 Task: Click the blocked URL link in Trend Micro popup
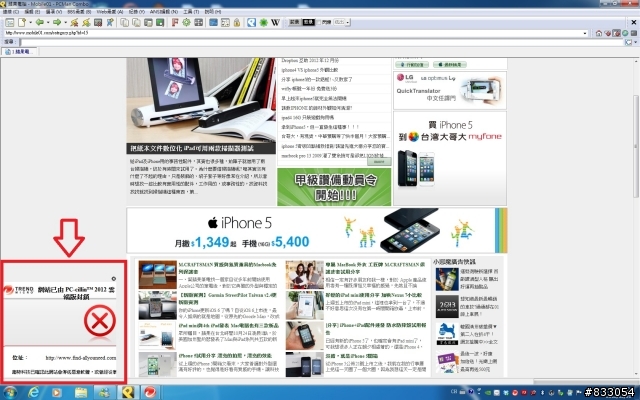pos(81,358)
